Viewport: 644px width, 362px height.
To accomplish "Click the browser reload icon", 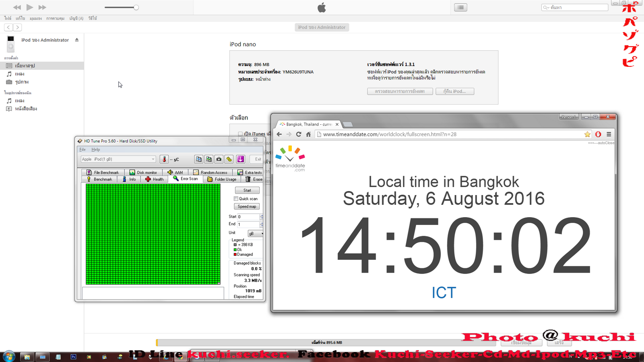I will click(x=299, y=134).
